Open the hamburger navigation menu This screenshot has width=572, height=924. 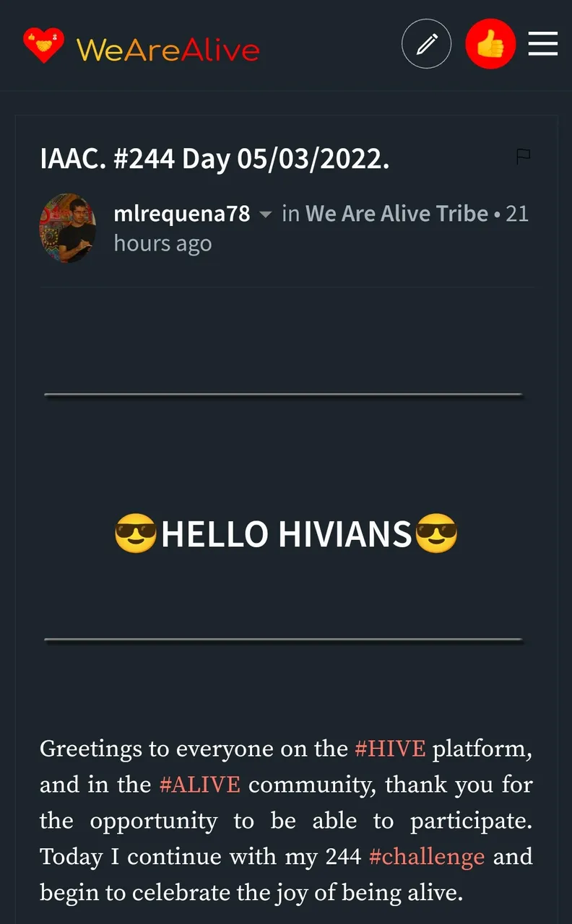[543, 44]
